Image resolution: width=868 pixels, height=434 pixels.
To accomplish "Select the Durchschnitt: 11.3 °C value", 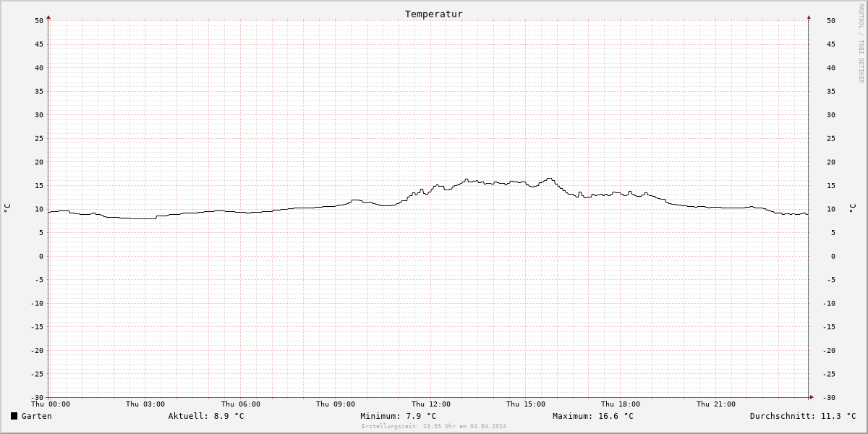I will pyautogui.click(x=803, y=416).
